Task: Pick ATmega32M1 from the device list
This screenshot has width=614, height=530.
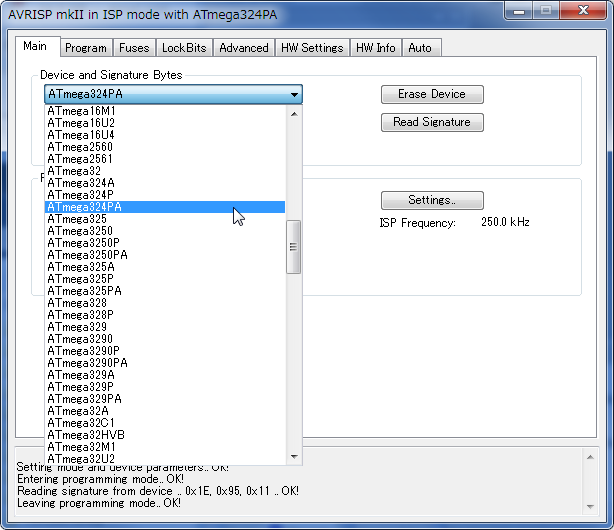Action: point(165,447)
